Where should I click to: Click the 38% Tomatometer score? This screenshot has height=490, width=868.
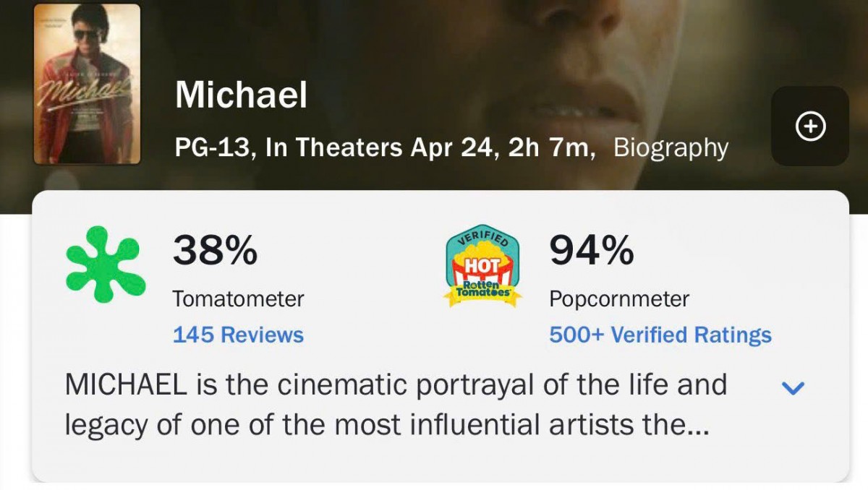click(x=215, y=251)
